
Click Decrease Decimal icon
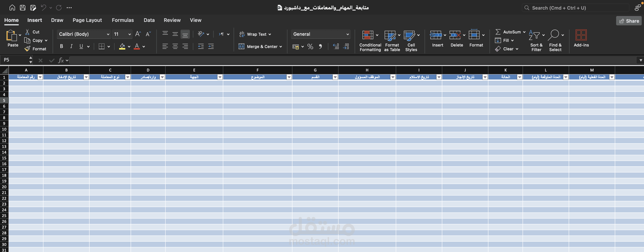tap(346, 46)
